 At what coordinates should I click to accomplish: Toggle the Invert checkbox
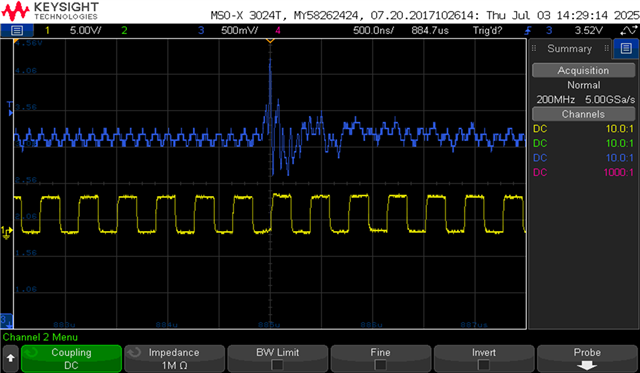[x=483, y=364]
